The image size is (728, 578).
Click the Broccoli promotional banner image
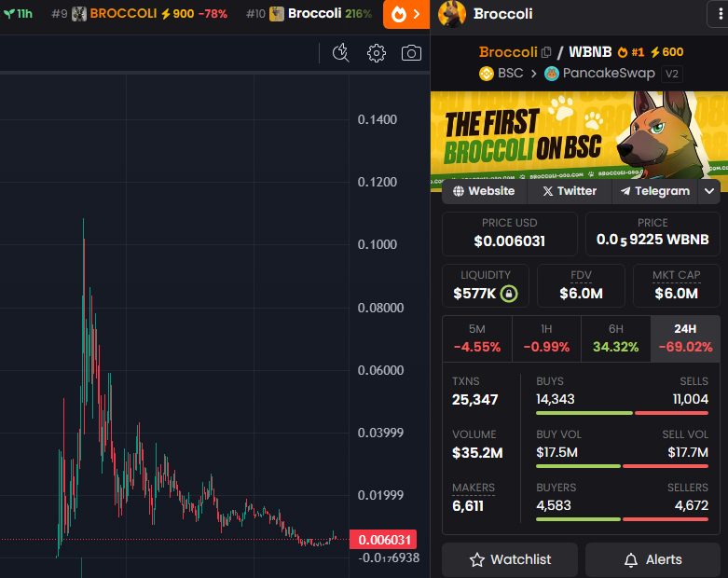(579, 135)
